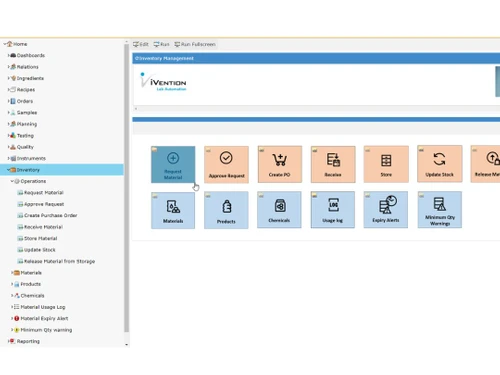This screenshot has height=375, width=500.
Task: Open the Materials tile
Action: (x=173, y=210)
